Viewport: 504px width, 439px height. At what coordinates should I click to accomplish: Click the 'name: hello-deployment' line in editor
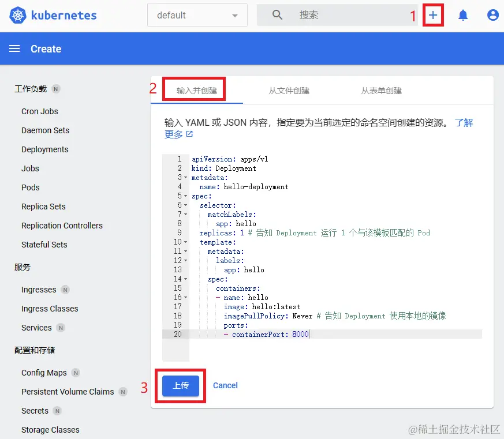pos(244,187)
